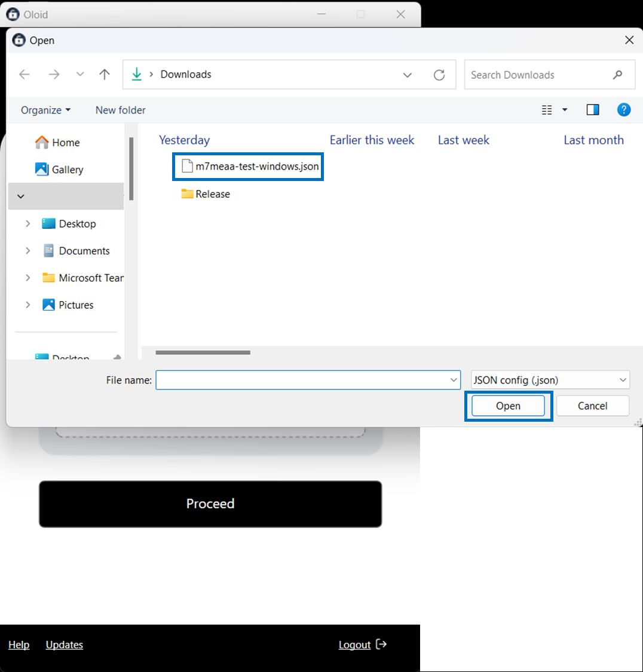Image resolution: width=643 pixels, height=672 pixels.
Task: Open the recent locations chevron
Action: [80, 74]
